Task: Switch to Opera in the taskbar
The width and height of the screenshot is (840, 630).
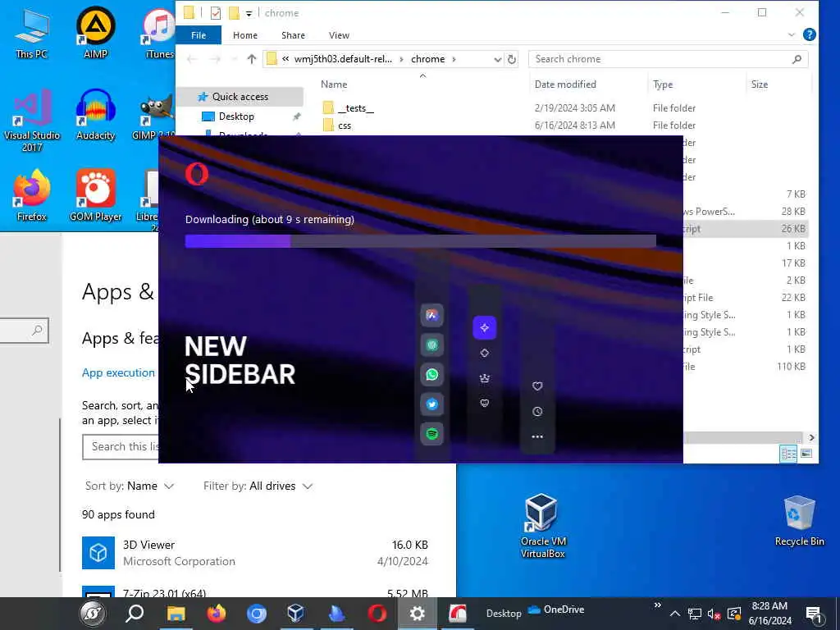Action: click(377, 614)
